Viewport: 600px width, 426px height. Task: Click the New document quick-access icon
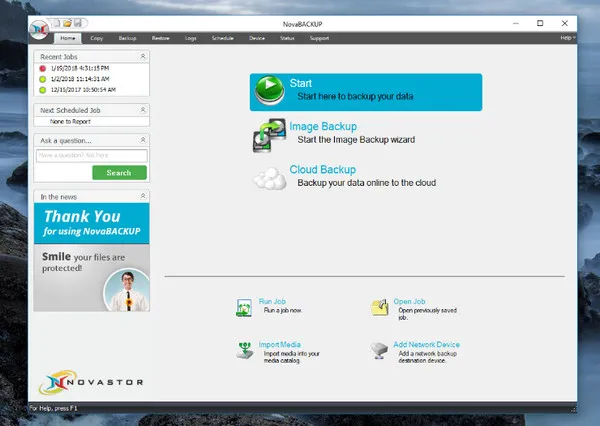[57, 23]
